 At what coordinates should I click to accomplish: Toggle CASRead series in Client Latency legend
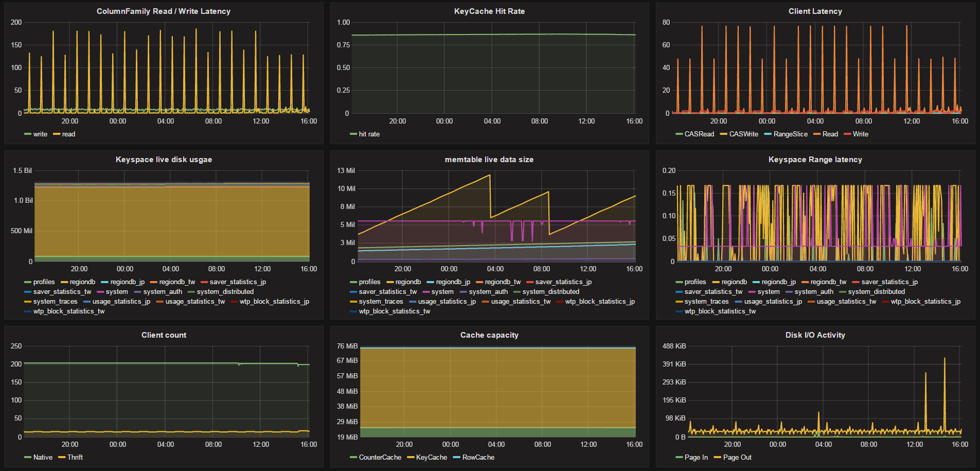point(699,134)
